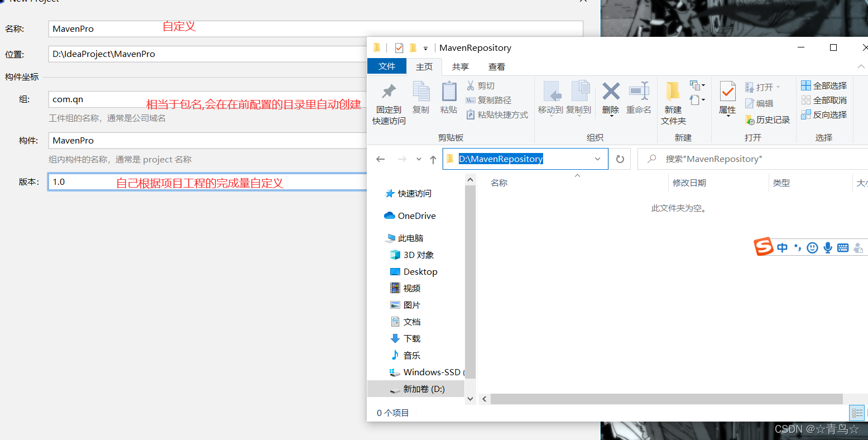This screenshot has height=440, width=868.
Task: Expand the address bar history dropdown
Action: click(597, 159)
